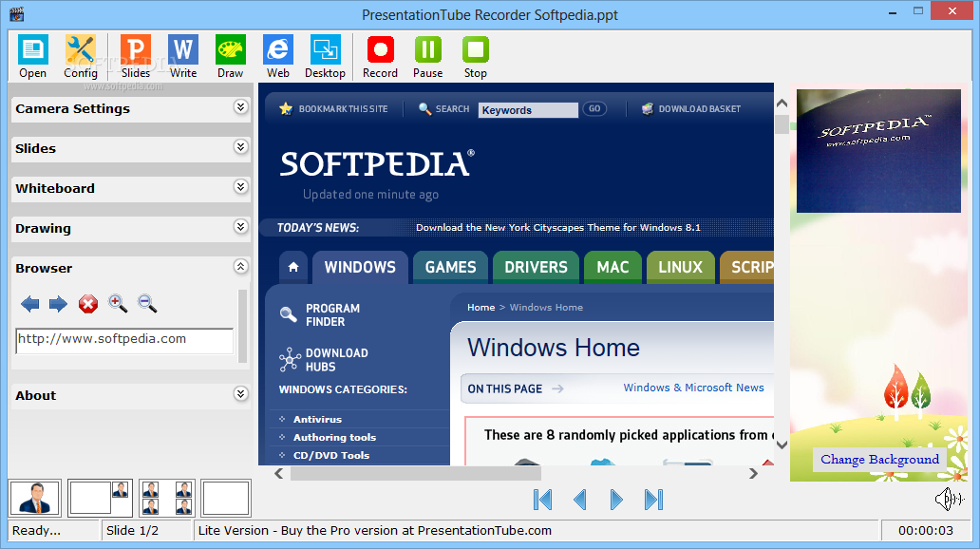Click the audio speaker icon
This screenshot has width=980, height=549.
(949, 499)
